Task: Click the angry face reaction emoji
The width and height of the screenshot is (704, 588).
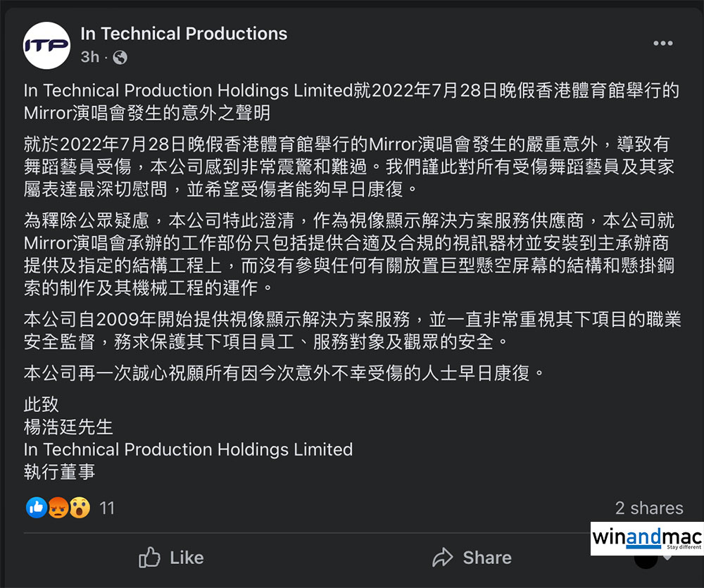Action: tap(58, 507)
